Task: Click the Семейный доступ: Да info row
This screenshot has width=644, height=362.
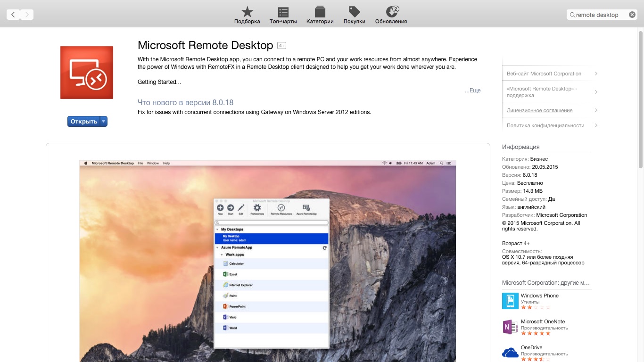Action: coord(528,199)
